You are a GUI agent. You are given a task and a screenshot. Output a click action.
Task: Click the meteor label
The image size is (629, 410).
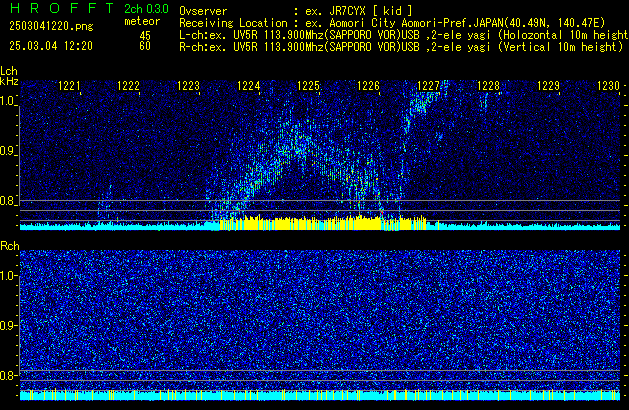[x=142, y=21]
